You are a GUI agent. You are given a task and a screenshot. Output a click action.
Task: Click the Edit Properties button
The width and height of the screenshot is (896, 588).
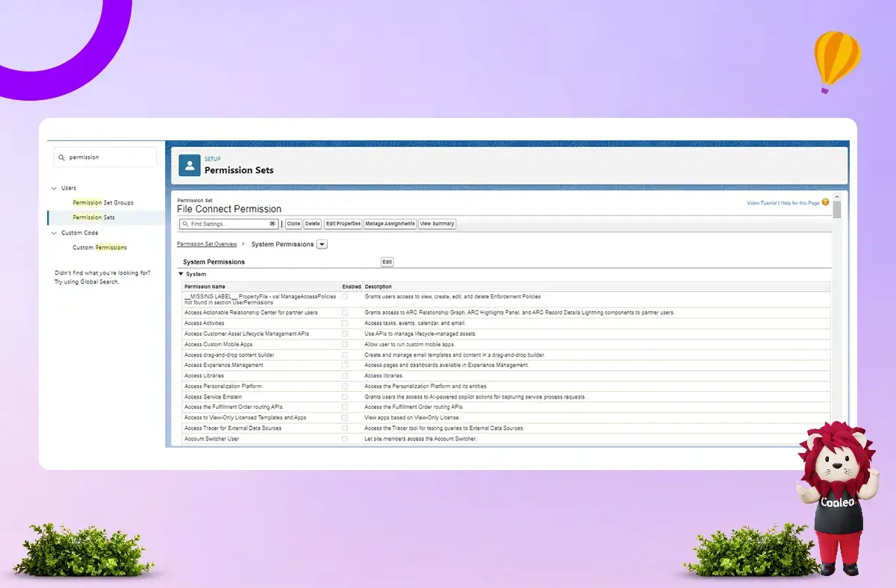pyautogui.click(x=343, y=224)
